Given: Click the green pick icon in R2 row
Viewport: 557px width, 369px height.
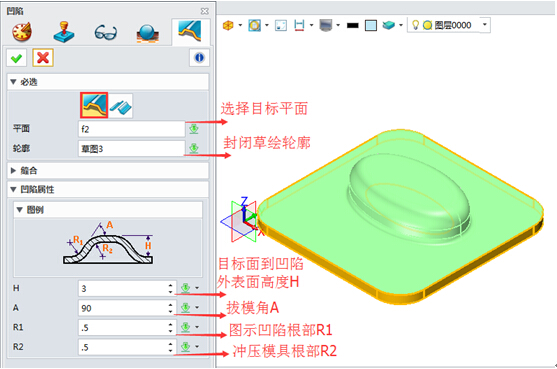Looking at the screenshot, I should coord(185,347).
